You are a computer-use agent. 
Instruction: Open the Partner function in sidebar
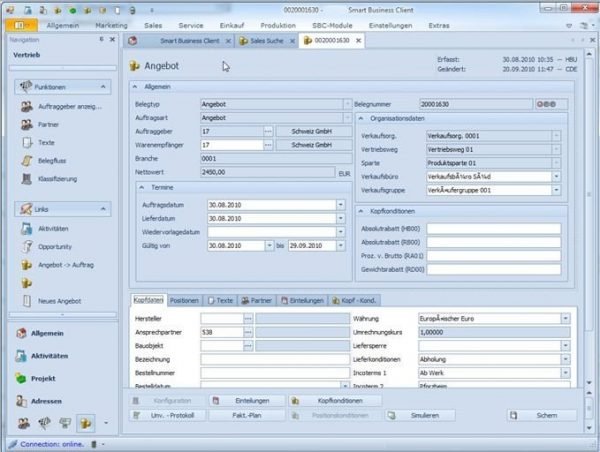(x=40, y=124)
